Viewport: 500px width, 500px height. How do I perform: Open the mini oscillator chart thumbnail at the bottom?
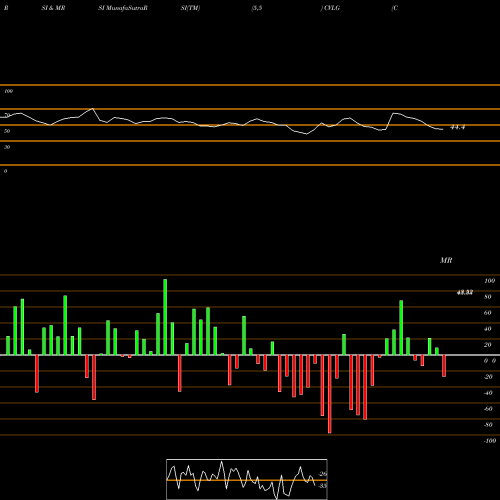pyautogui.click(x=247, y=479)
